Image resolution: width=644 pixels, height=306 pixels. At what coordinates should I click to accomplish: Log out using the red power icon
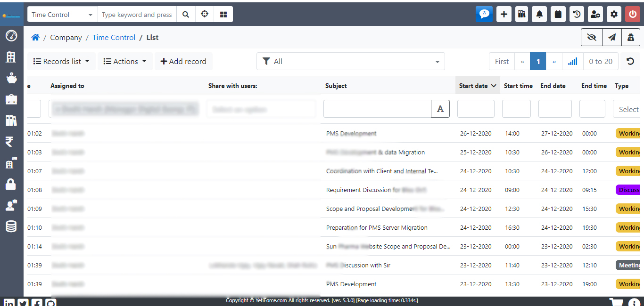tap(632, 14)
